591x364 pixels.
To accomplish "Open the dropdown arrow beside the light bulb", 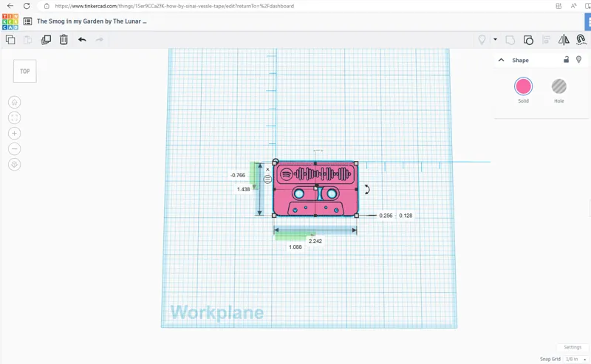I will 495,39.
